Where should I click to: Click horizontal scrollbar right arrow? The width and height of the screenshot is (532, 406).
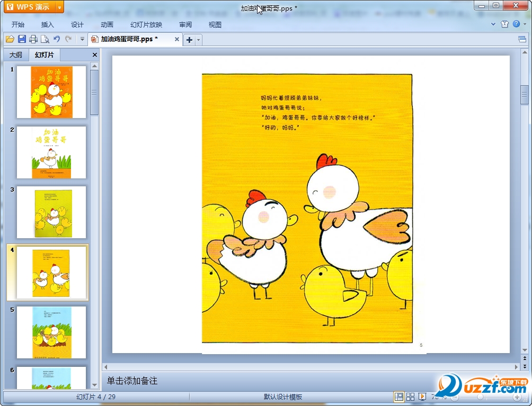516,367
